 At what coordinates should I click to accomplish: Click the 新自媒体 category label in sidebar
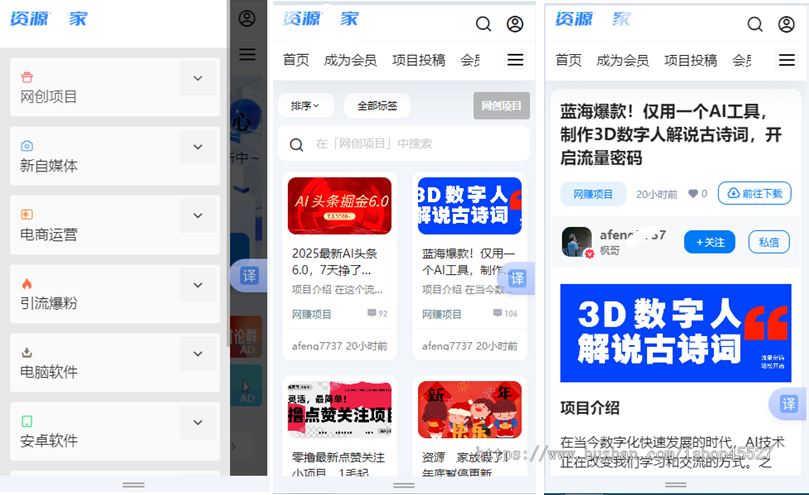[x=48, y=166]
